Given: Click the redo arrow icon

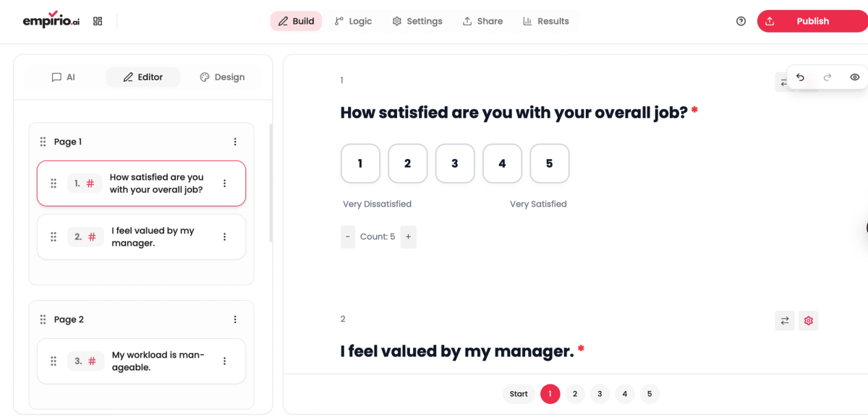Looking at the screenshot, I should tap(827, 77).
